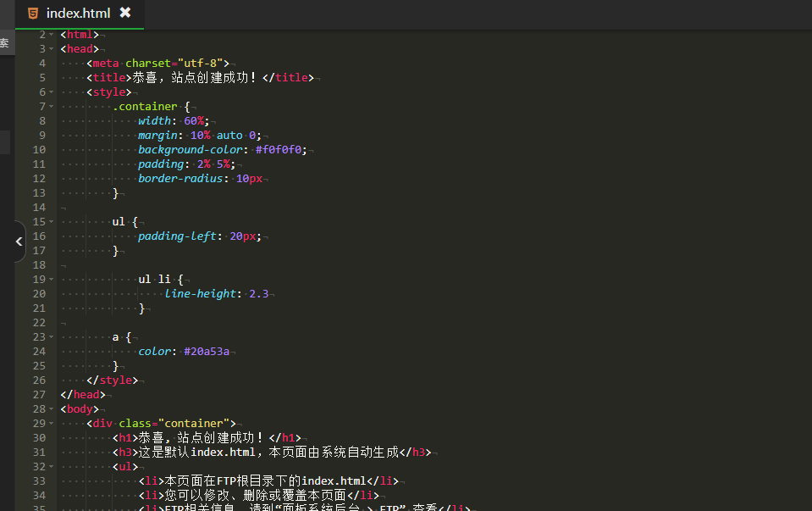
Task: Collapse the <head> section fold arrow
Action: pos(52,48)
